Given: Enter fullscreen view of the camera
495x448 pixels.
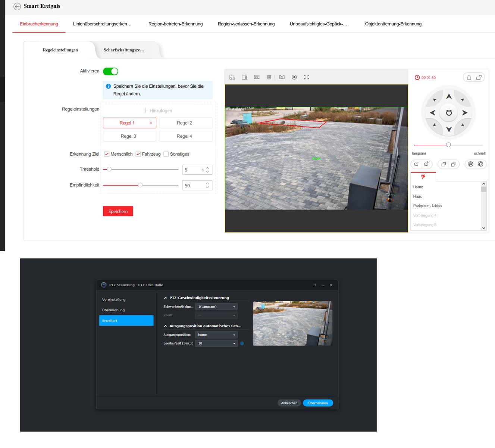Looking at the screenshot, I should (307, 77).
